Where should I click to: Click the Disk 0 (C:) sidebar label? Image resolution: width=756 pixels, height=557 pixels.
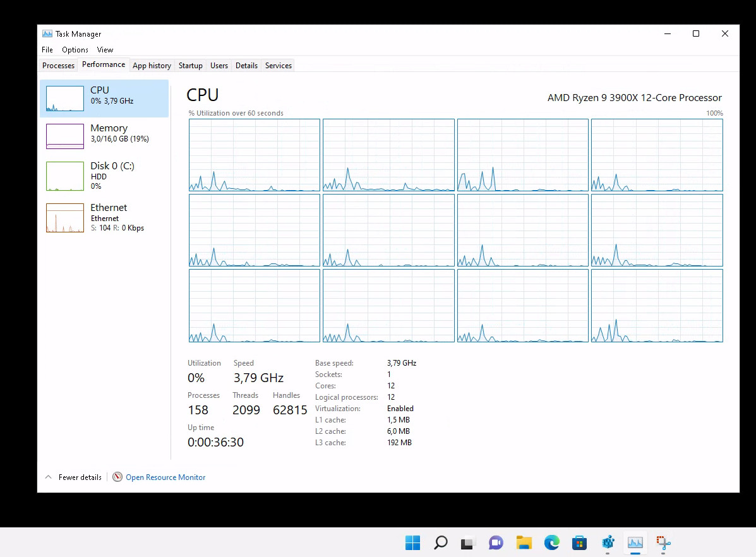coord(112,166)
